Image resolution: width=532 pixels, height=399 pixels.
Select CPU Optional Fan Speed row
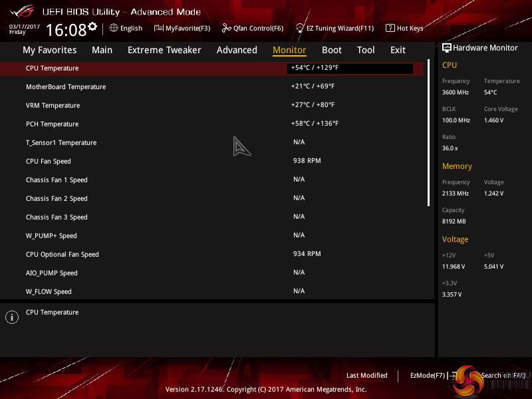coord(211,255)
